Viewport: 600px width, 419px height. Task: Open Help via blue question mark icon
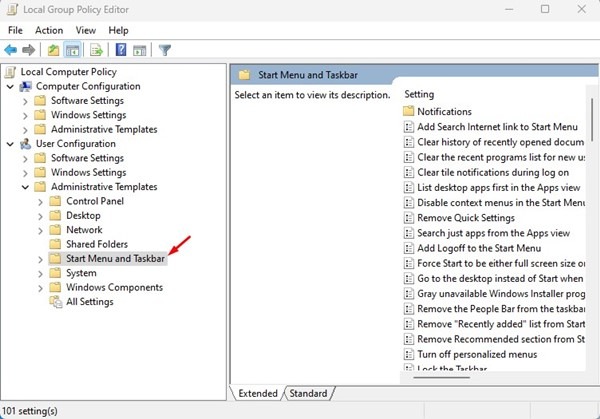click(x=121, y=49)
